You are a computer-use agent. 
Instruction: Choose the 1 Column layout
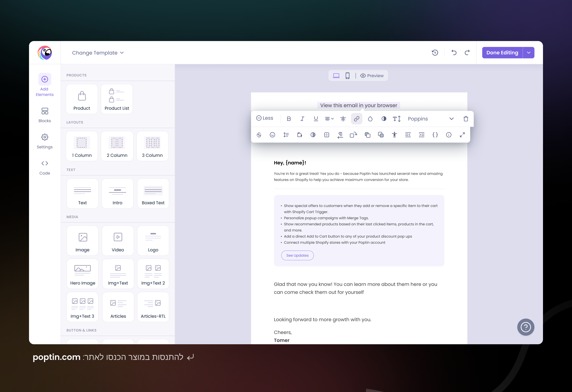click(82, 146)
